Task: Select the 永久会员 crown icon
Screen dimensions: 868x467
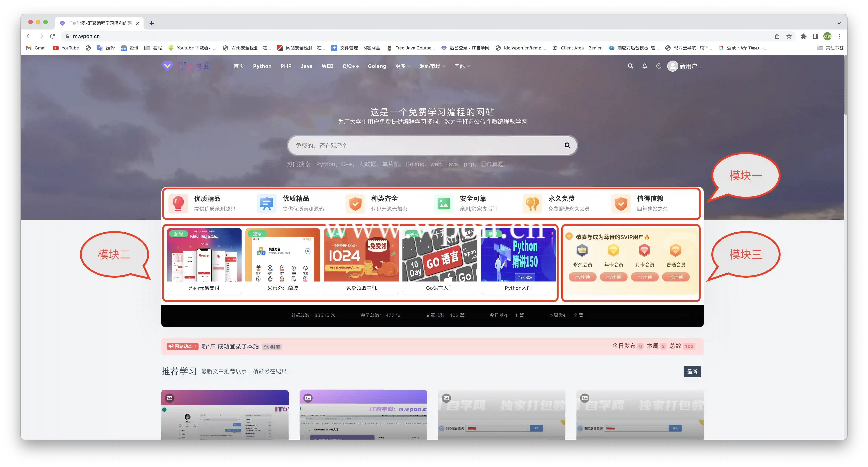Action: coord(582,250)
